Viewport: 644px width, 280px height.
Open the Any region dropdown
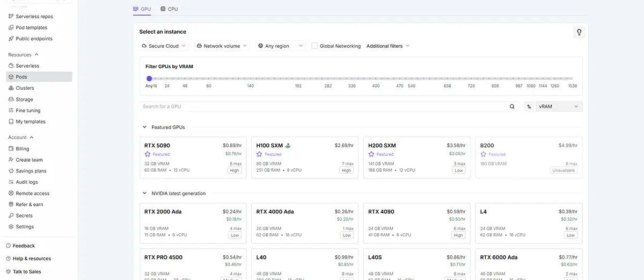pyautogui.click(x=280, y=46)
